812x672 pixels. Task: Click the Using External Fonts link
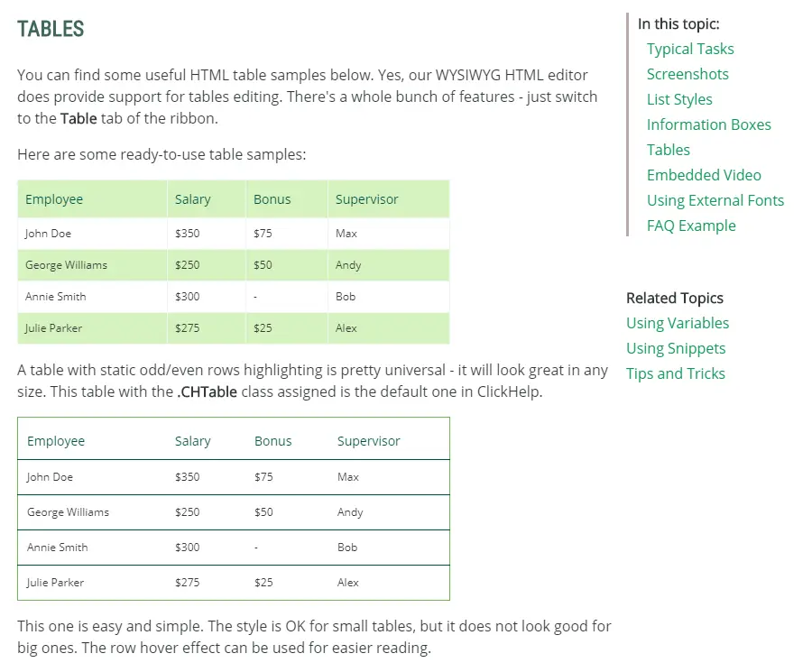(715, 200)
